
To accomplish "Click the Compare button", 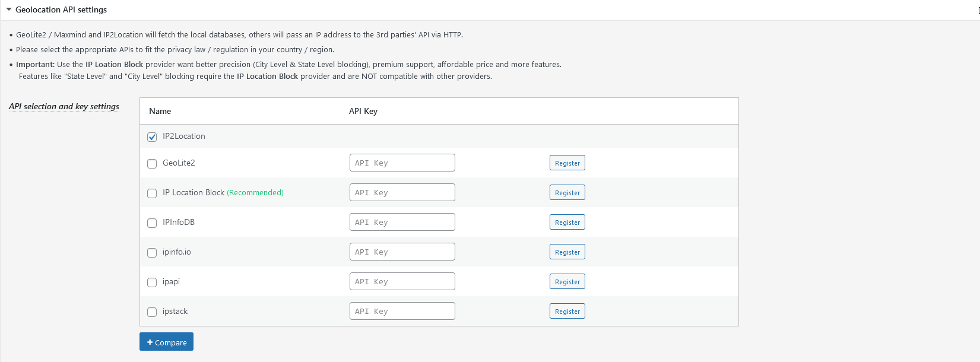I will pyautogui.click(x=166, y=342).
